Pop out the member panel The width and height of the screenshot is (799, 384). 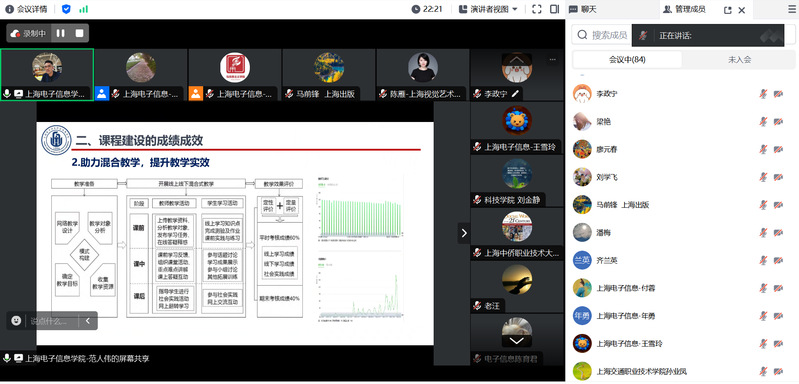728,10
